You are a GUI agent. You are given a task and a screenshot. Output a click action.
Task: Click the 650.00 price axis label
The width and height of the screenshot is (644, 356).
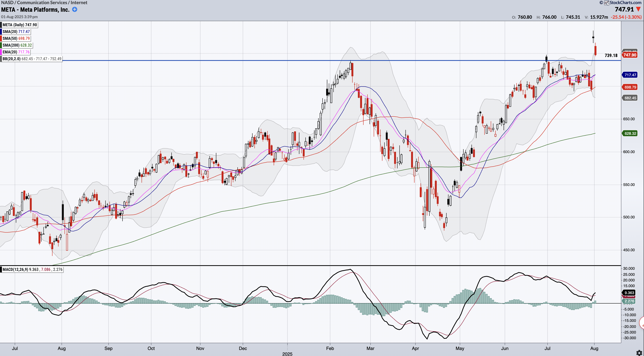[x=629, y=119]
